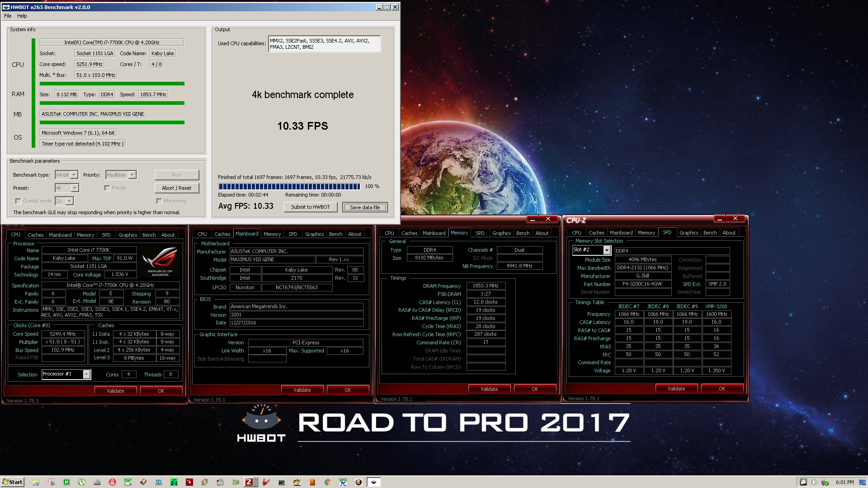Open the File menu in HWBOT benchmark

click(x=8, y=16)
